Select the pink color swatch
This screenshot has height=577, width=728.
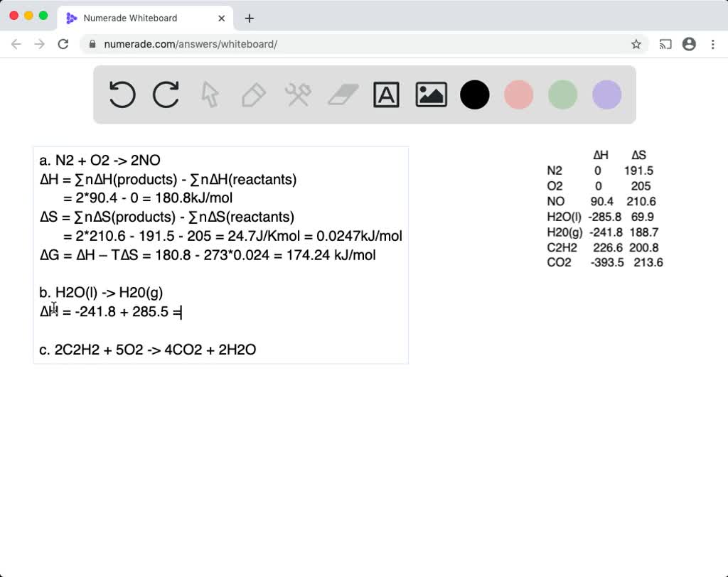[x=518, y=94]
